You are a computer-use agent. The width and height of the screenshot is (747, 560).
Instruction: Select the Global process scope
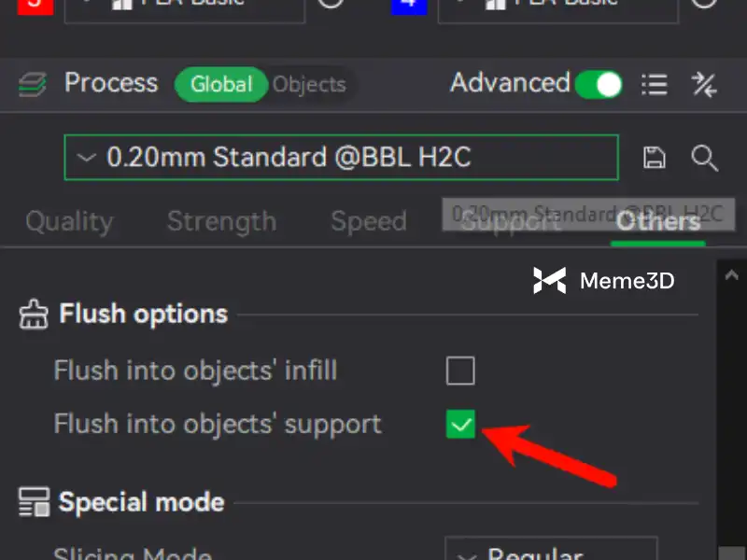(x=221, y=85)
